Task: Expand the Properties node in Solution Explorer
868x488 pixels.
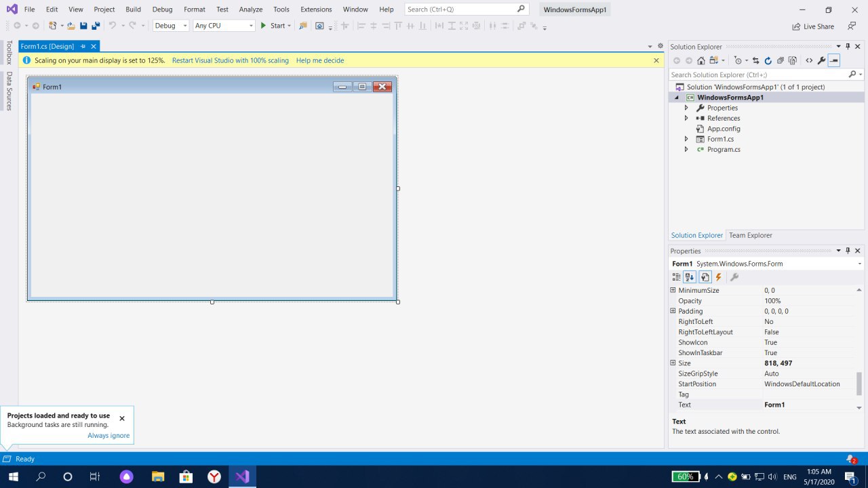Action: point(686,108)
